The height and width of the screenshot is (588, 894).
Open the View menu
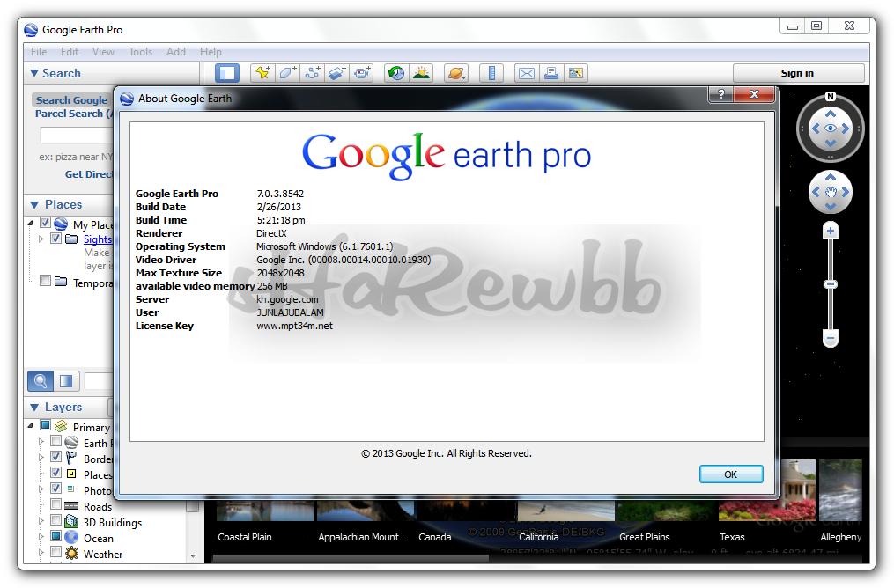click(103, 51)
